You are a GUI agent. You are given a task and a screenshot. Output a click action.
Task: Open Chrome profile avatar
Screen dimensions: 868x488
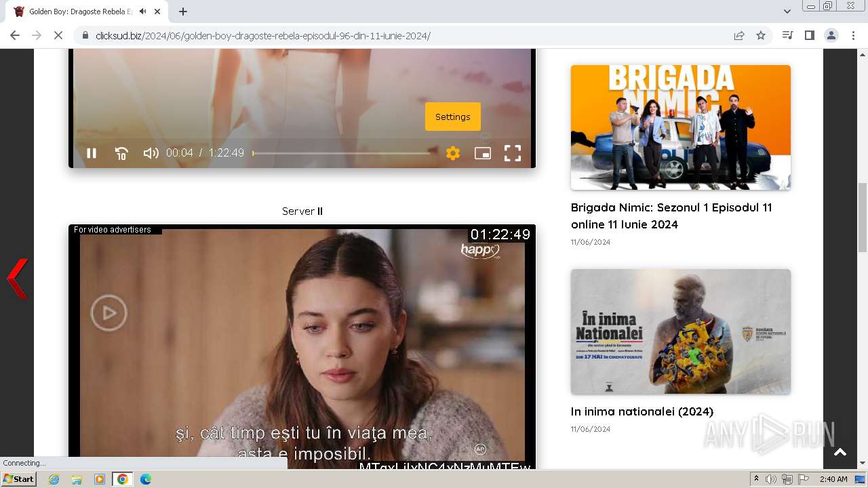point(831,35)
